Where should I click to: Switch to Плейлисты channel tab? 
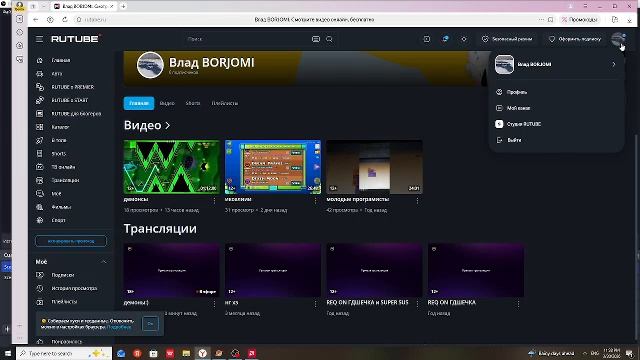click(224, 103)
